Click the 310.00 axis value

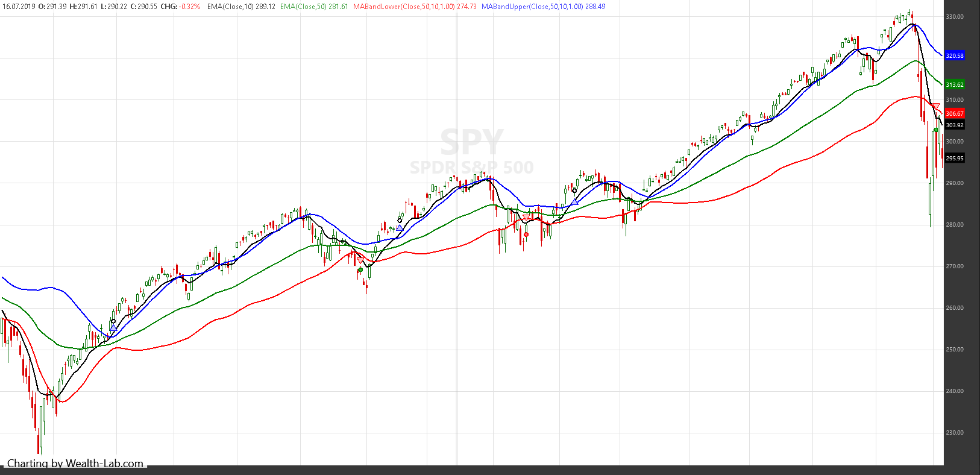(x=955, y=100)
